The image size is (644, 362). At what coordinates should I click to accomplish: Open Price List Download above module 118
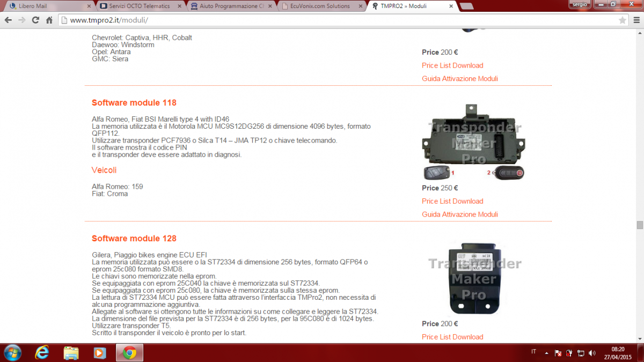(452, 65)
